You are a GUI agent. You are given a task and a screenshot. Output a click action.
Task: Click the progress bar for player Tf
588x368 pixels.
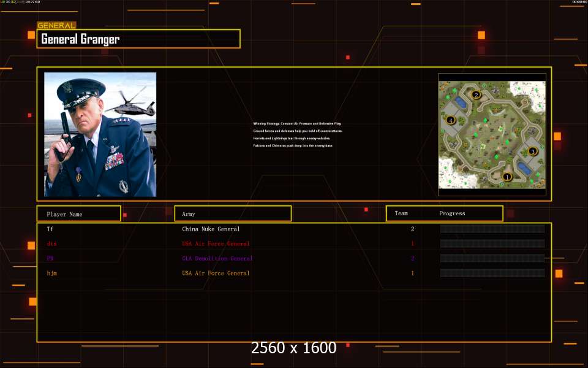tap(492, 229)
